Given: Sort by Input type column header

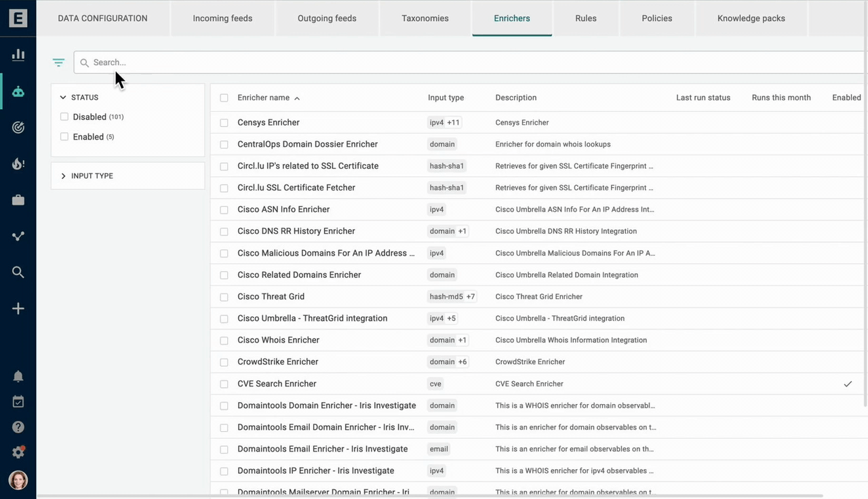Looking at the screenshot, I should point(446,98).
